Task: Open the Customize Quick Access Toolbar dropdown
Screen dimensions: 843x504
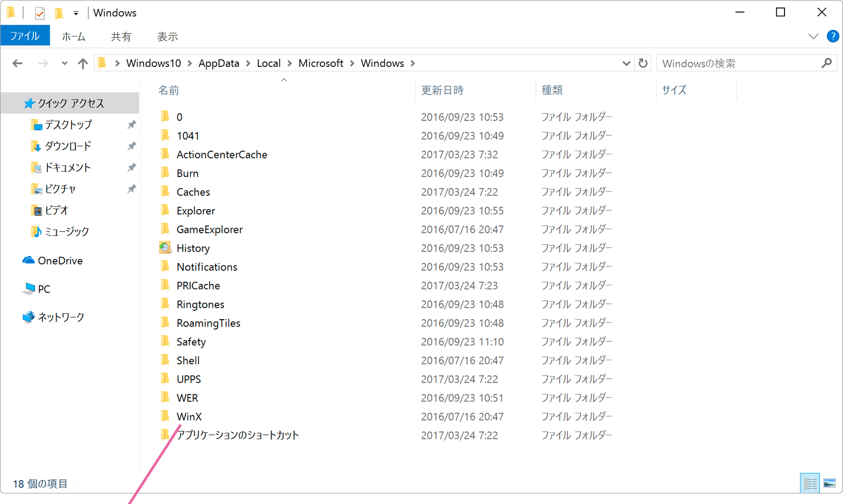Action: pos(76,13)
